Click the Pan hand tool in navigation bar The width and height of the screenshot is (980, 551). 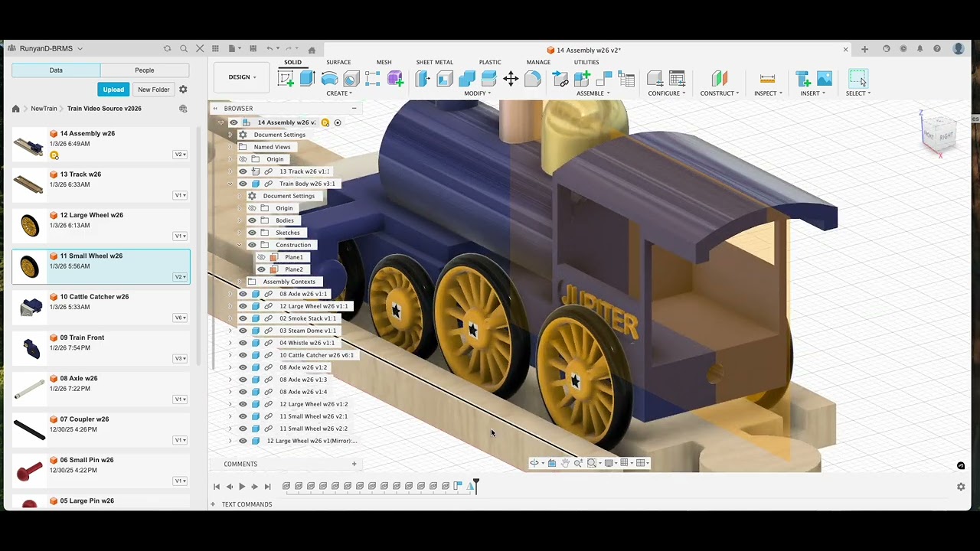[x=565, y=463]
